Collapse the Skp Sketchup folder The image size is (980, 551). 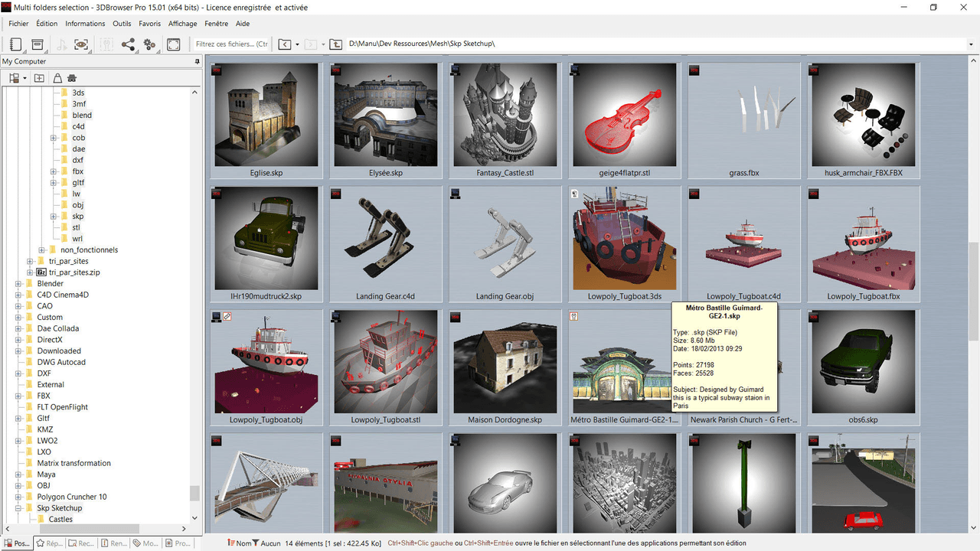click(18, 508)
